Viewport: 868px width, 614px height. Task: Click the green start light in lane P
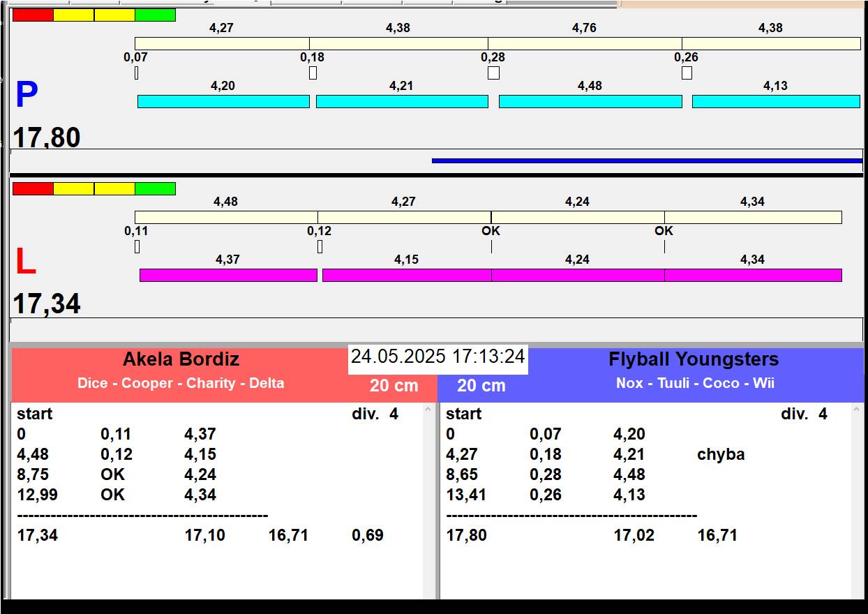tap(155, 15)
